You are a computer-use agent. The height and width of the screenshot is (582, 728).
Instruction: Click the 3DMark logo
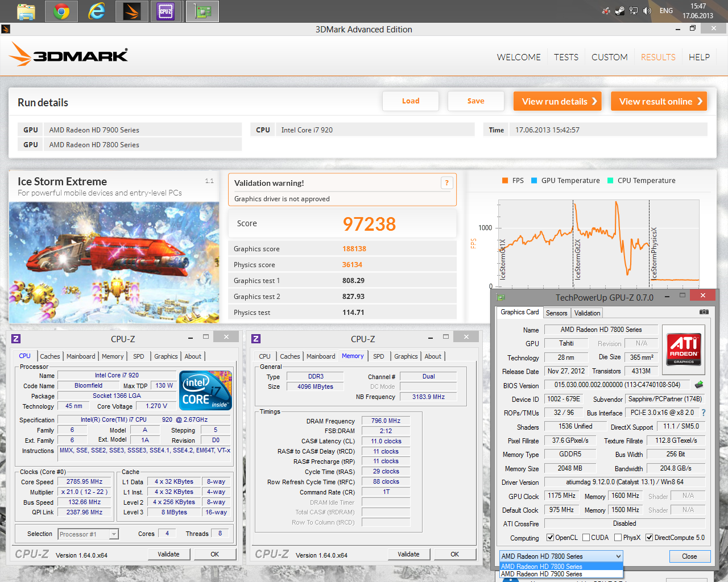pos(68,55)
